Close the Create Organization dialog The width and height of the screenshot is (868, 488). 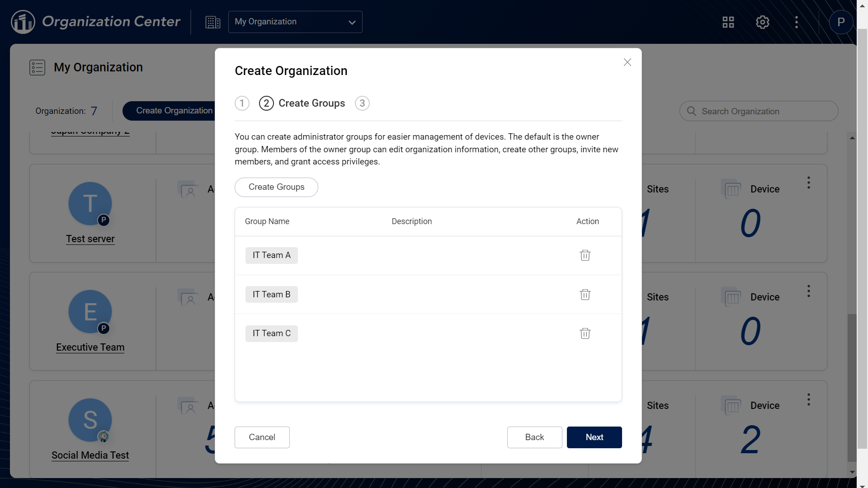click(627, 62)
